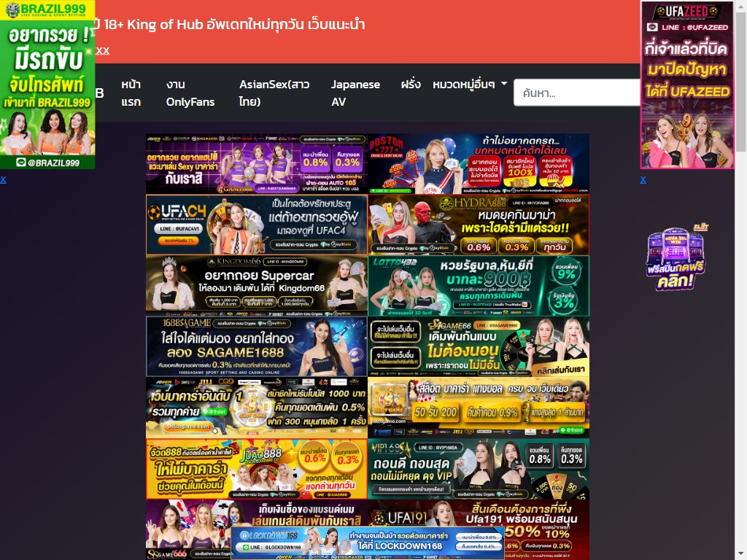
Task: Open the 9slotgame baccarat number 1 banner
Action: tap(256, 408)
